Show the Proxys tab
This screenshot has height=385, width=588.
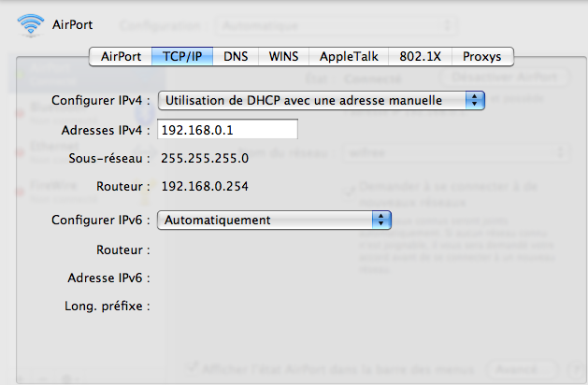[x=482, y=57]
